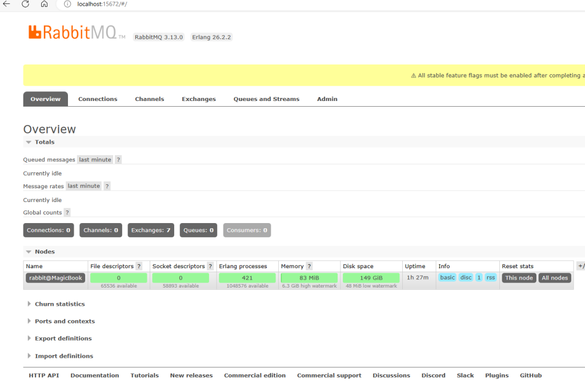Open help for Socket descriptors column
The height and width of the screenshot is (392, 585).
click(210, 266)
